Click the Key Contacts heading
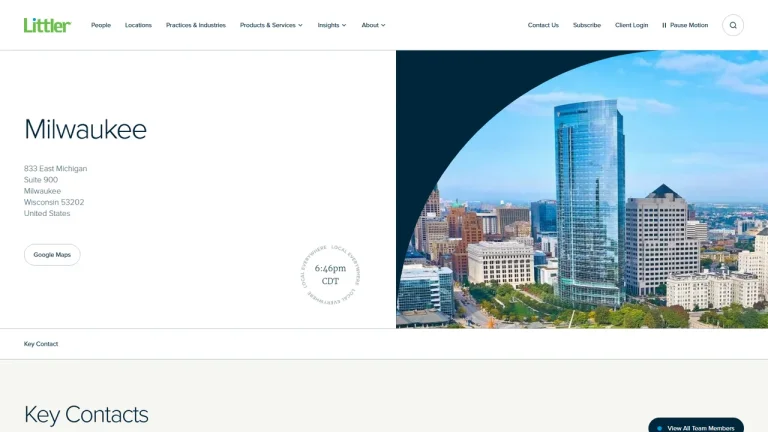The image size is (768, 432). [86, 414]
